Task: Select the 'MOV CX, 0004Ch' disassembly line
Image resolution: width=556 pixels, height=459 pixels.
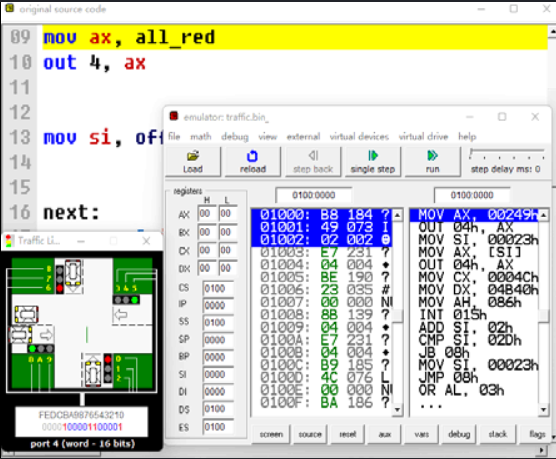Action: coord(474,277)
